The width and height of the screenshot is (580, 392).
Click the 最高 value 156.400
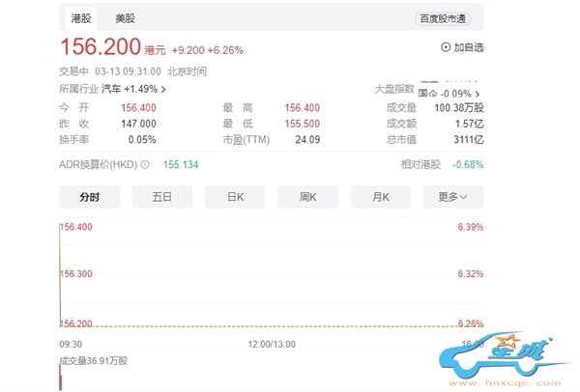coord(302,108)
